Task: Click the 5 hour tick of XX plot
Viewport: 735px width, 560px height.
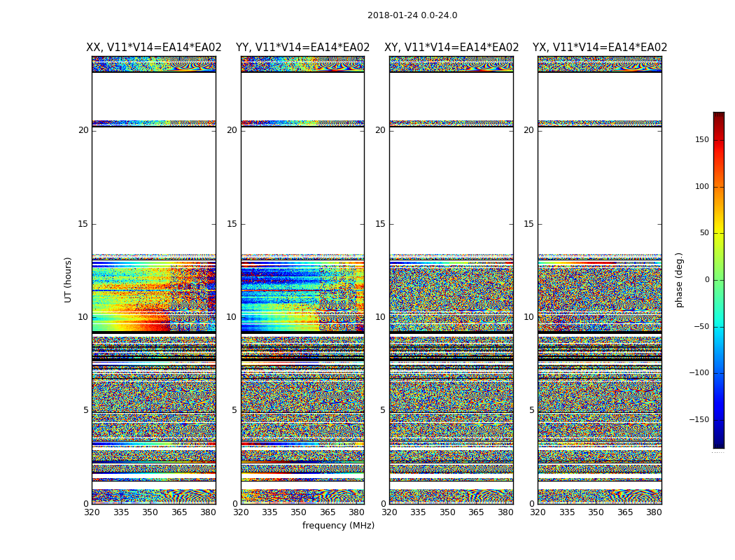Action: (86, 410)
